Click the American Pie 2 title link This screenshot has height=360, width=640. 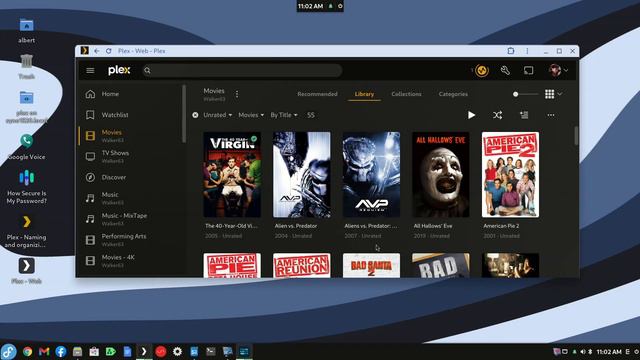(501, 226)
